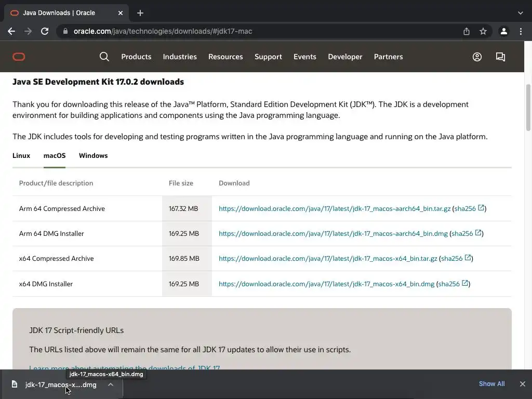This screenshot has width=532, height=399.
Task: Open Chrome's three-dot menu
Action: (521, 31)
